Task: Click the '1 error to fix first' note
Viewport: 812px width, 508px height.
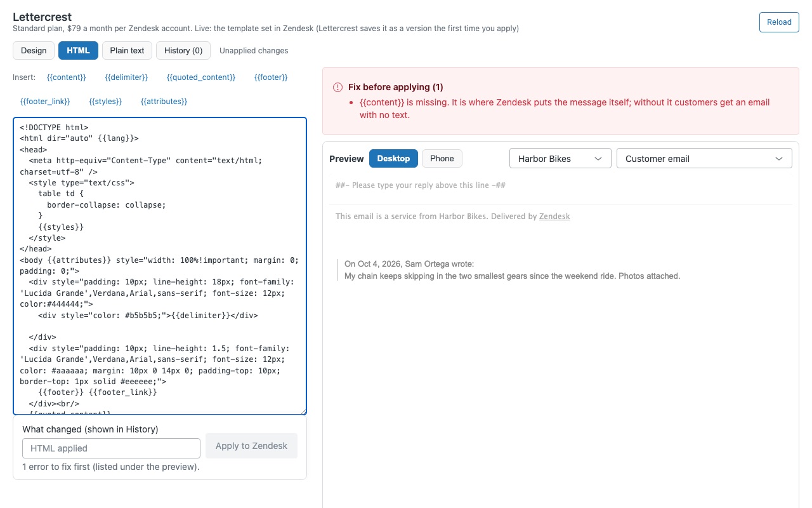Action: 110,467
